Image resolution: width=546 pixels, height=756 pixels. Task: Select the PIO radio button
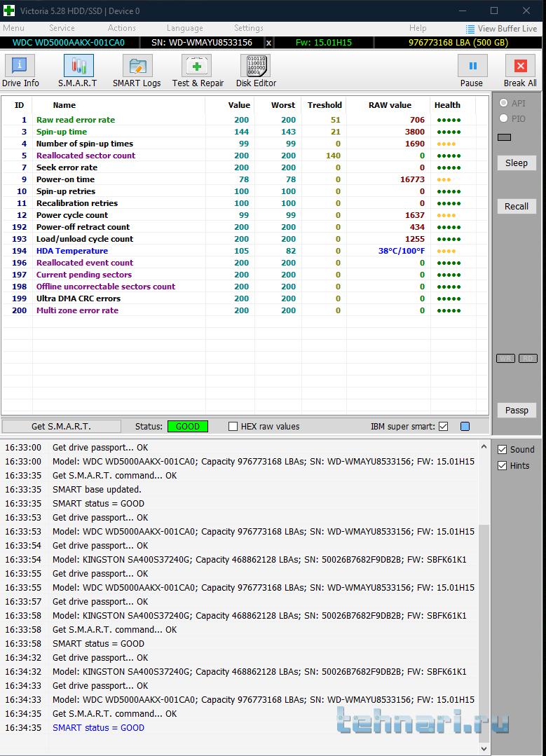coord(503,118)
